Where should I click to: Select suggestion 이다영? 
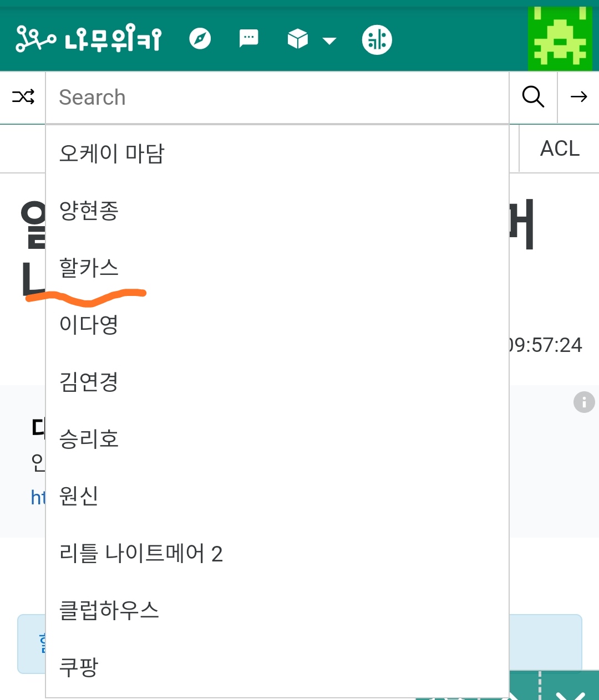[x=89, y=325]
